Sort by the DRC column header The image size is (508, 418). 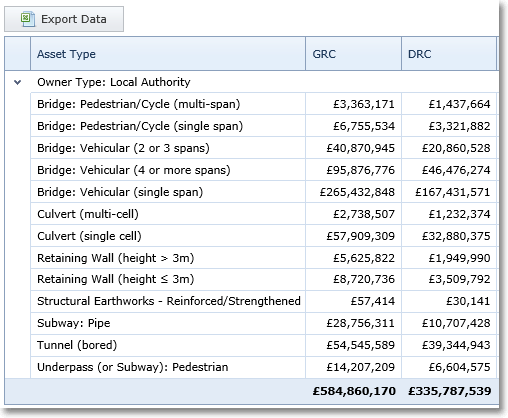pos(449,54)
